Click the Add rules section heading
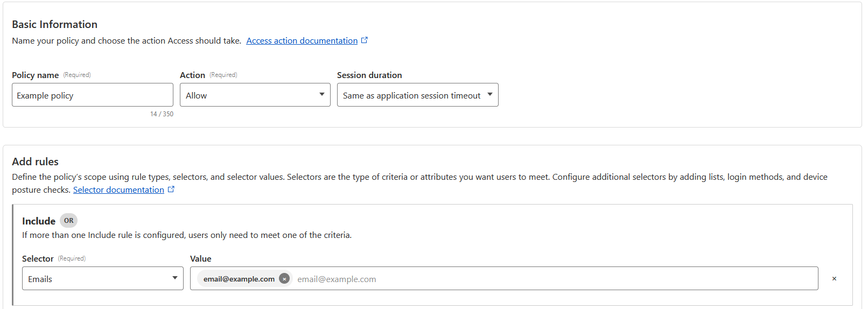 35,161
